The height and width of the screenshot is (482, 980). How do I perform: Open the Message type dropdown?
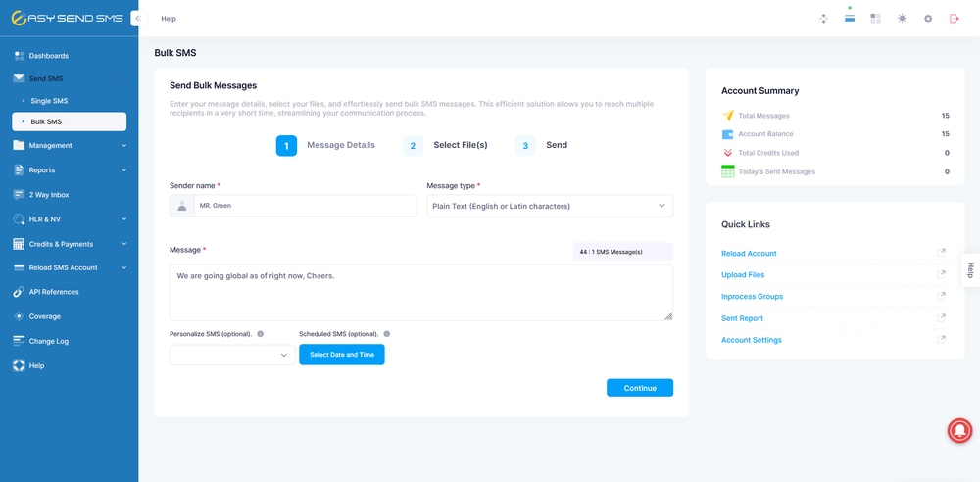tap(550, 206)
